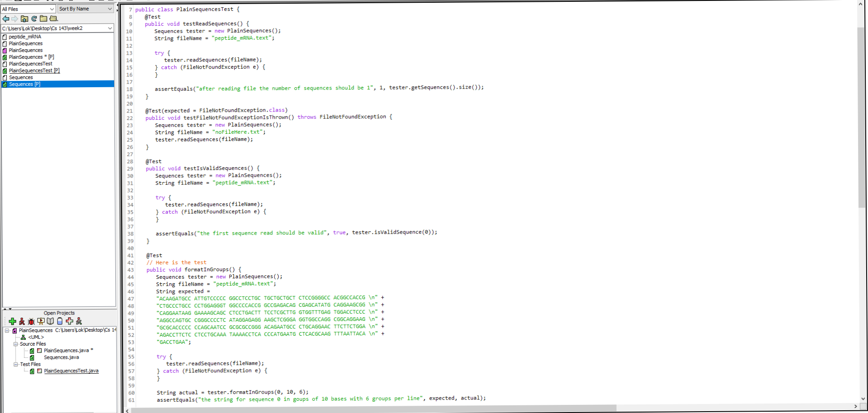
Task: Open the All Files filter dropdown
Action: pyautogui.click(x=51, y=8)
